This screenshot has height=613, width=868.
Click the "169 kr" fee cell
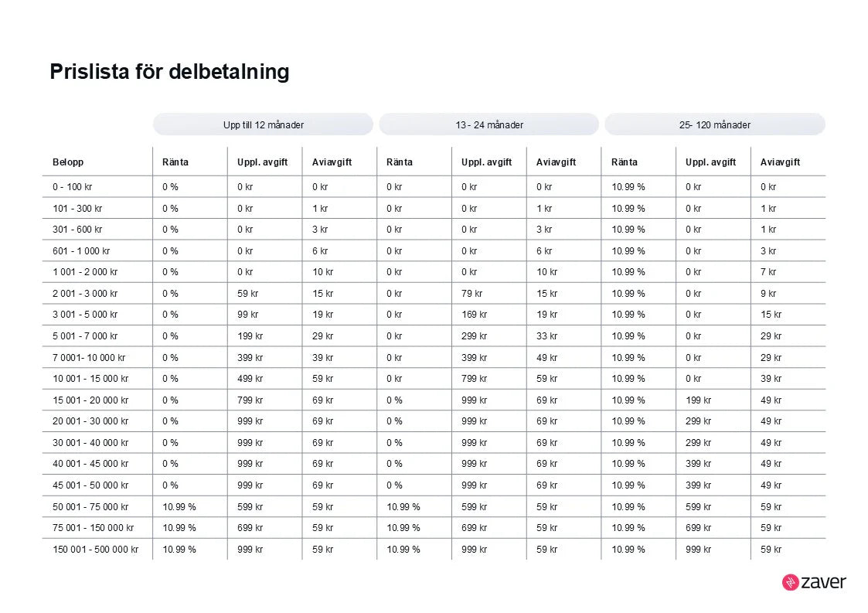(x=474, y=315)
